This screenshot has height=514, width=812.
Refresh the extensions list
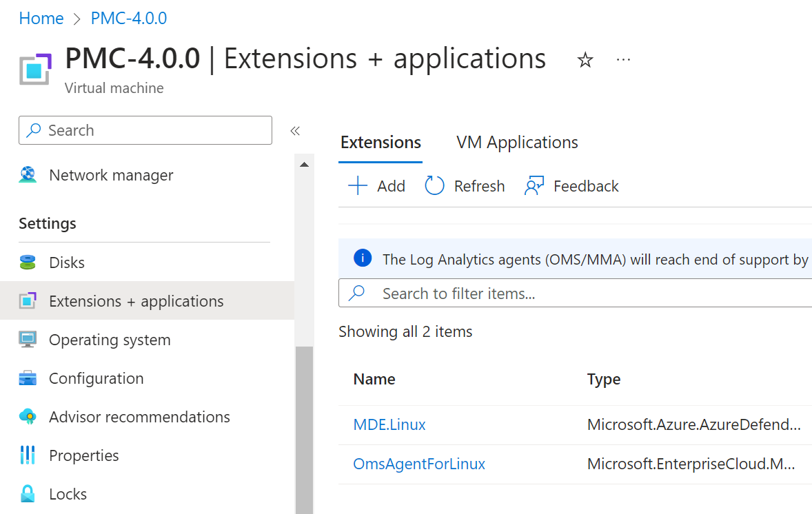pyautogui.click(x=465, y=186)
